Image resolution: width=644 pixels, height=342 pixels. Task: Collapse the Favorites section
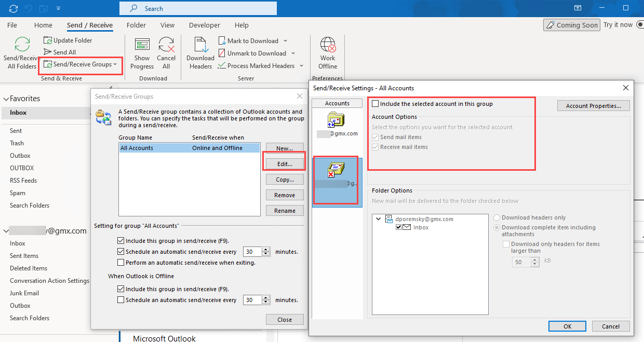pyautogui.click(x=6, y=99)
